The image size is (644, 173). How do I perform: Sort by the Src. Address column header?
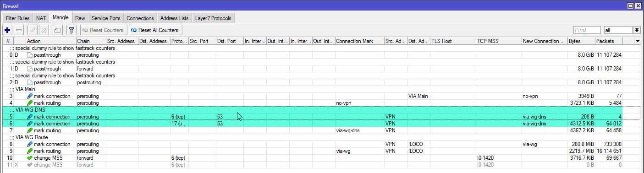(x=121, y=41)
